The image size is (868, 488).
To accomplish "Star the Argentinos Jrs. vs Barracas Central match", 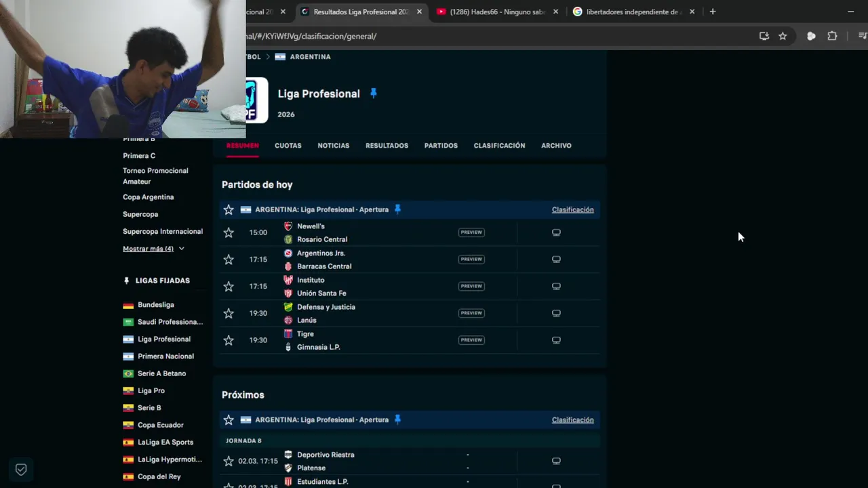I will tap(229, 260).
